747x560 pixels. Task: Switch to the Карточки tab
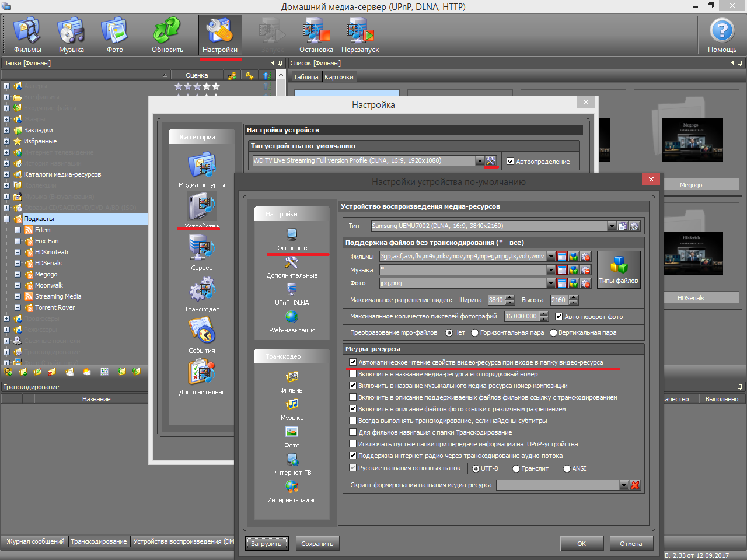[338, 77]
